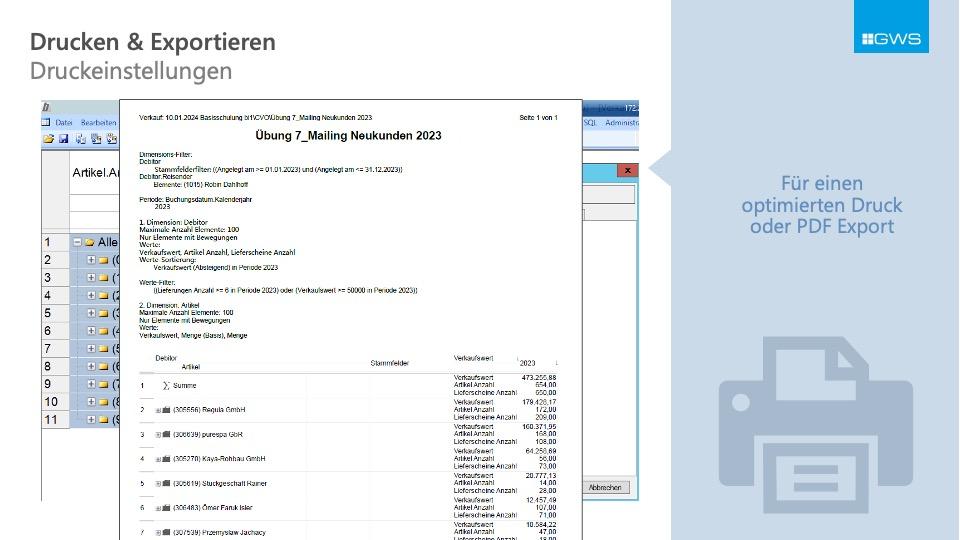Click the folder icon in row 2
Viewport: 960px width, 540px height.
103,260
